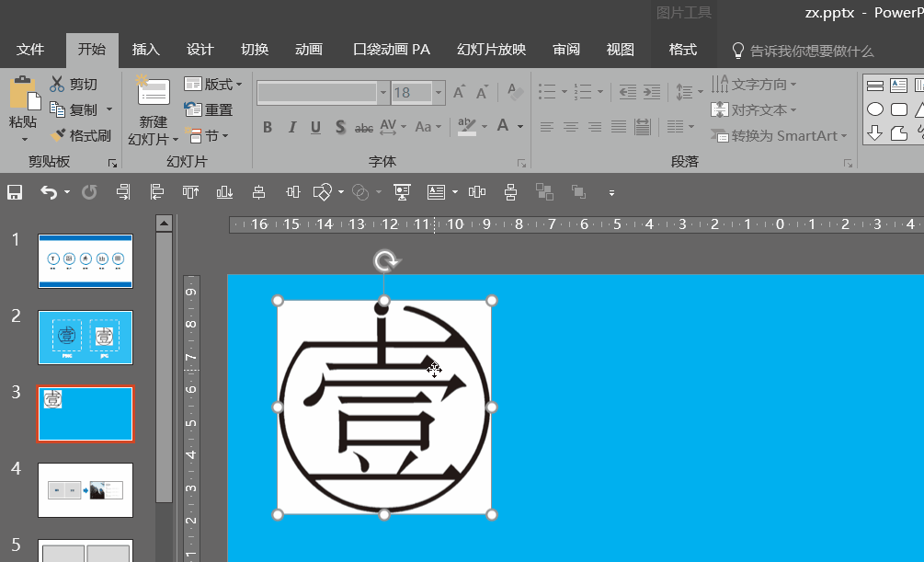Open paragraph dialog launcher
Image resolution: width=924 pixels, height=562 pixels.
tap(848, 164)
